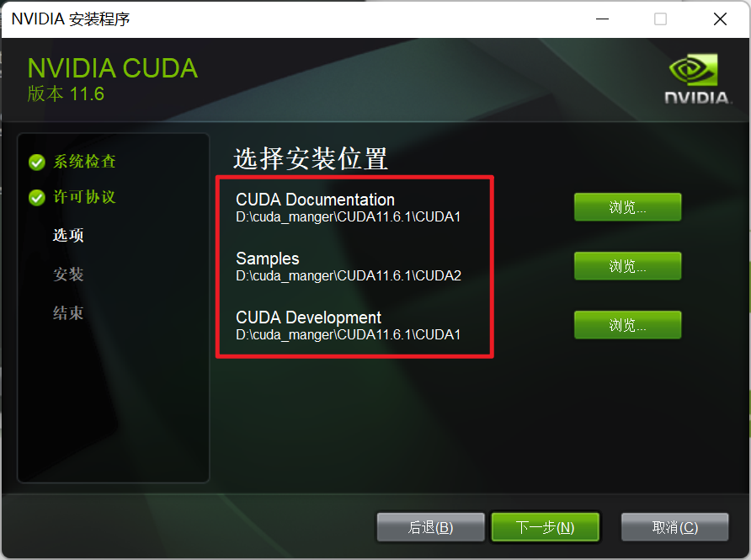Click the green checkmark beside 系统检查
Viewport: 751px width, 560px height.
click(x=37, y=163)
